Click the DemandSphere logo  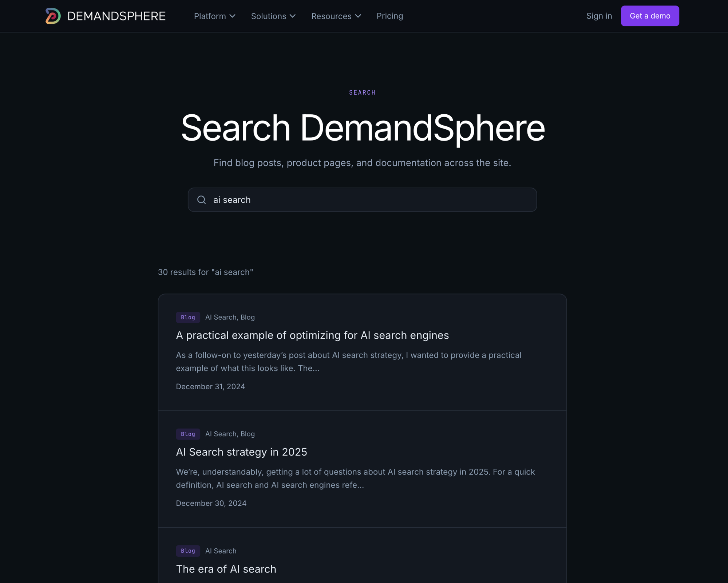[x=105, y=16]
